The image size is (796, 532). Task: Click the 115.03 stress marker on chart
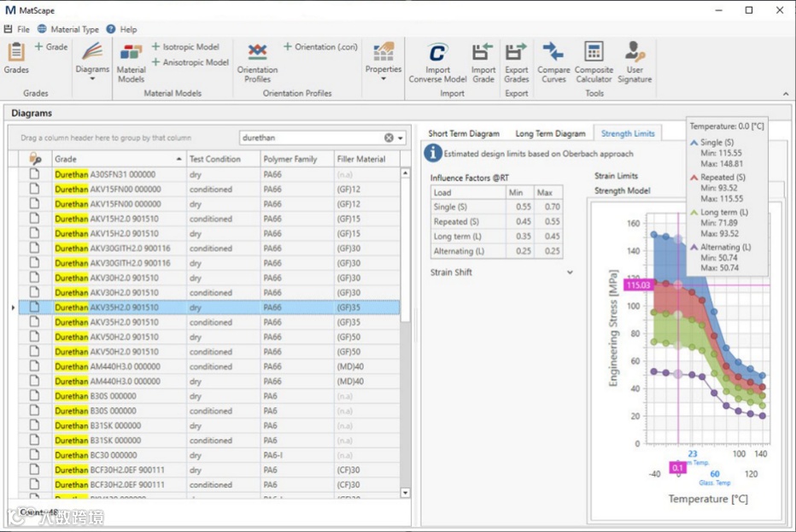[638, 284]
